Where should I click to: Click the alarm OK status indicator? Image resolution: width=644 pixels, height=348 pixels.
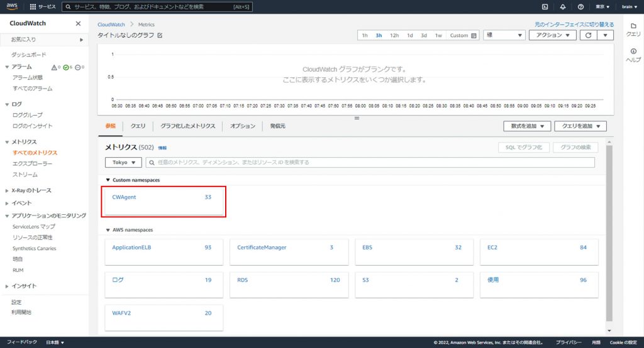(x=68, y=67)
